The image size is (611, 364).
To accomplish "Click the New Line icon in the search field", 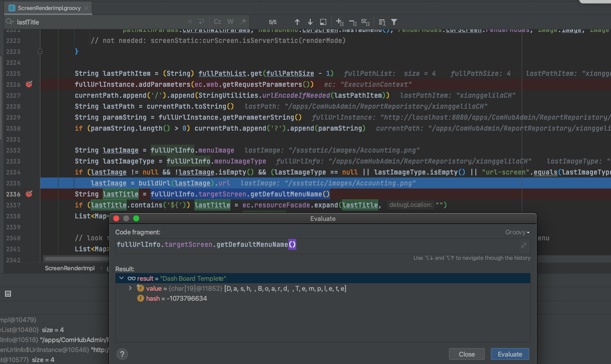I will 201,22.
